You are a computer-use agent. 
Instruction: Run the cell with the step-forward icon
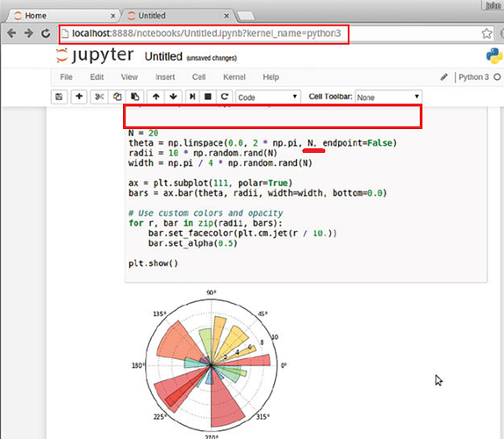(192, 97)
